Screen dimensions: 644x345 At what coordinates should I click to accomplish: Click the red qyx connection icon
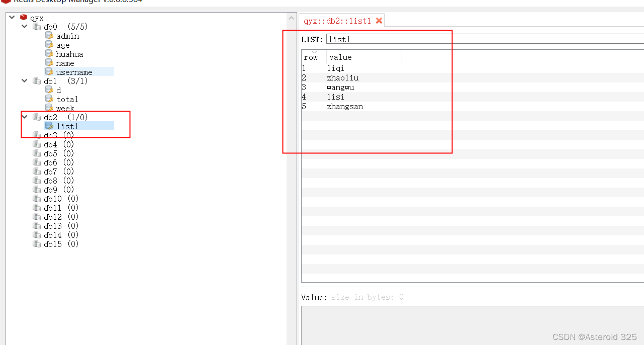(24, 18)
